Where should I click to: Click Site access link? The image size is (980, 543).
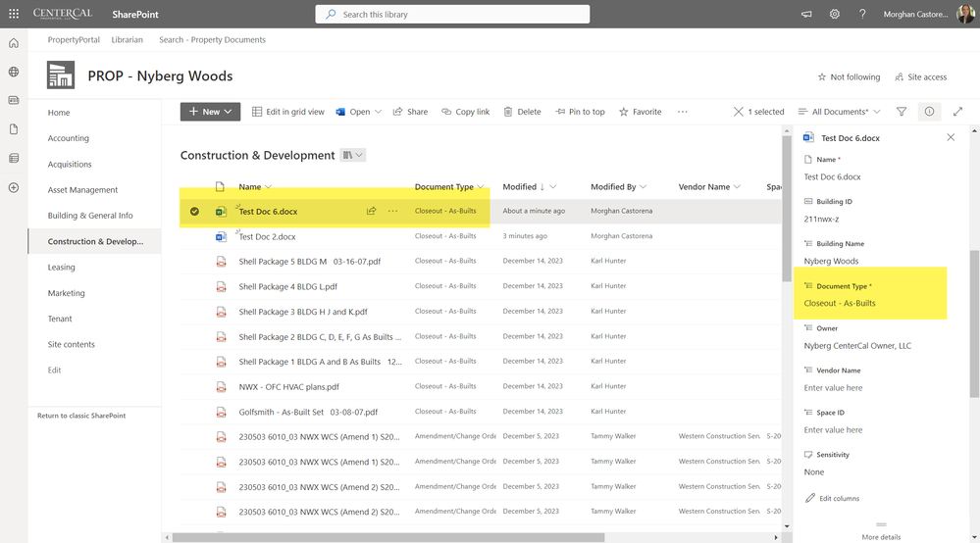click(920, 76)
